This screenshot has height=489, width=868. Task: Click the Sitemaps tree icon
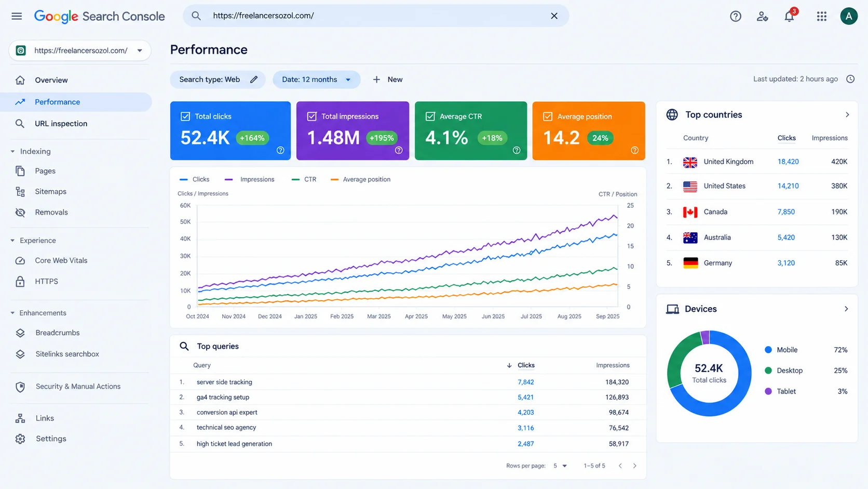pyautogui.click(x=20, y=192)
